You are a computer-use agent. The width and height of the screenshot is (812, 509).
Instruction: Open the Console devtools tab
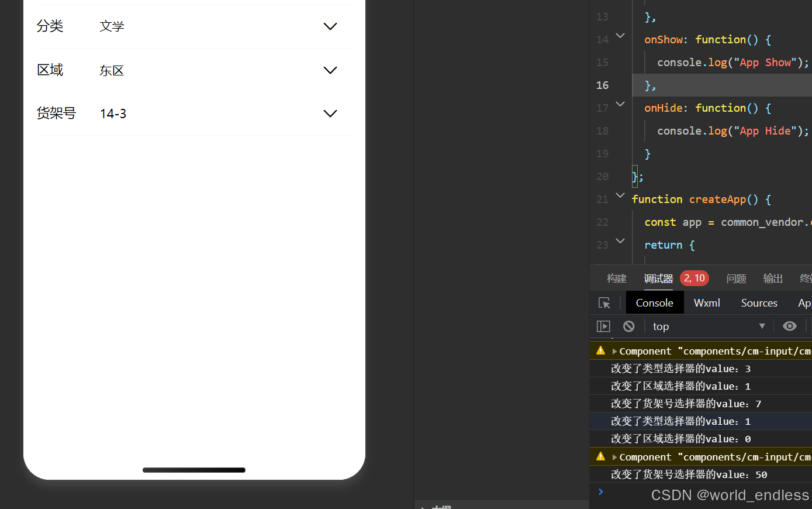[655, 303]
